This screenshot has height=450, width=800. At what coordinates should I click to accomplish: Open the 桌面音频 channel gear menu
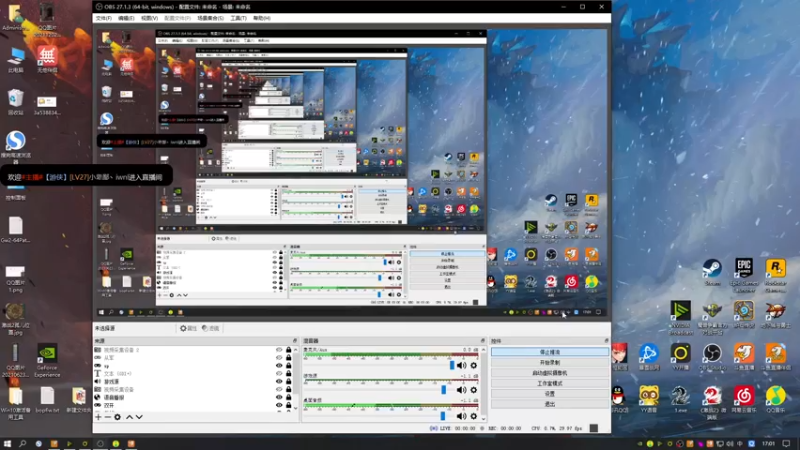(x=474, y=416)
